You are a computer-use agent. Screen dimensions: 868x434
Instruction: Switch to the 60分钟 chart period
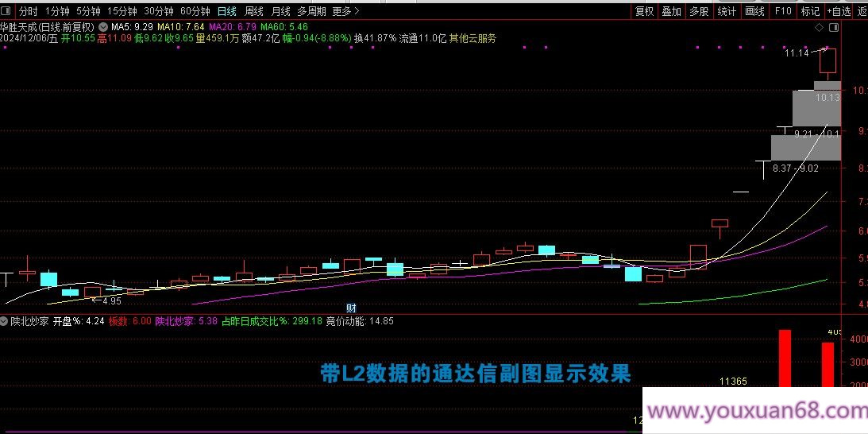tap(195, 11)
